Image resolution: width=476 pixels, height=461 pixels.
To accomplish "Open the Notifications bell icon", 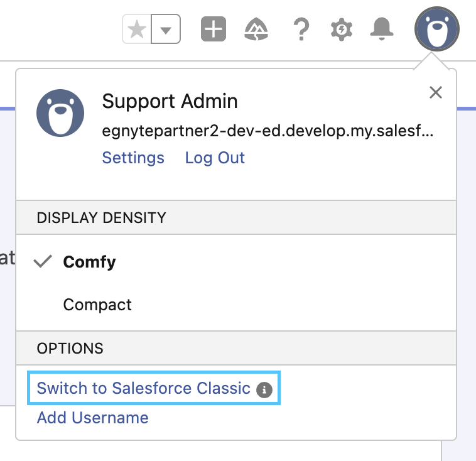I will pyautogui.click(x=382, y=29).
